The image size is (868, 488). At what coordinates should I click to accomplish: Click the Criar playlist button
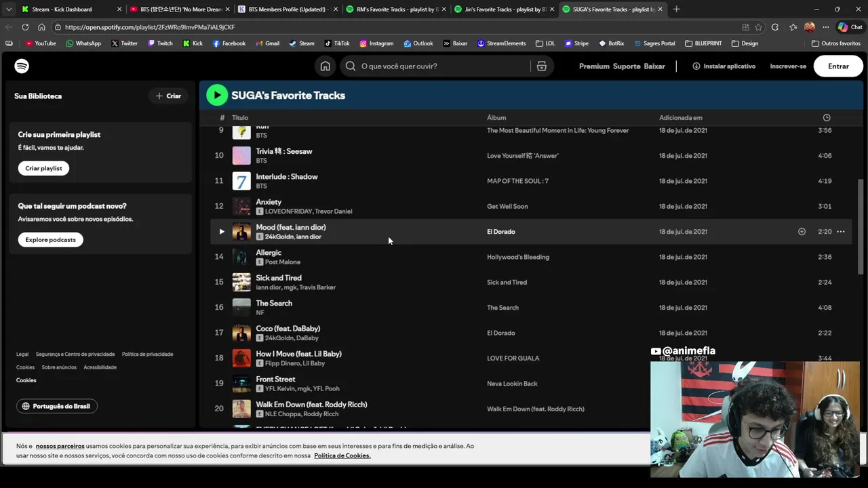pos(43,168)
